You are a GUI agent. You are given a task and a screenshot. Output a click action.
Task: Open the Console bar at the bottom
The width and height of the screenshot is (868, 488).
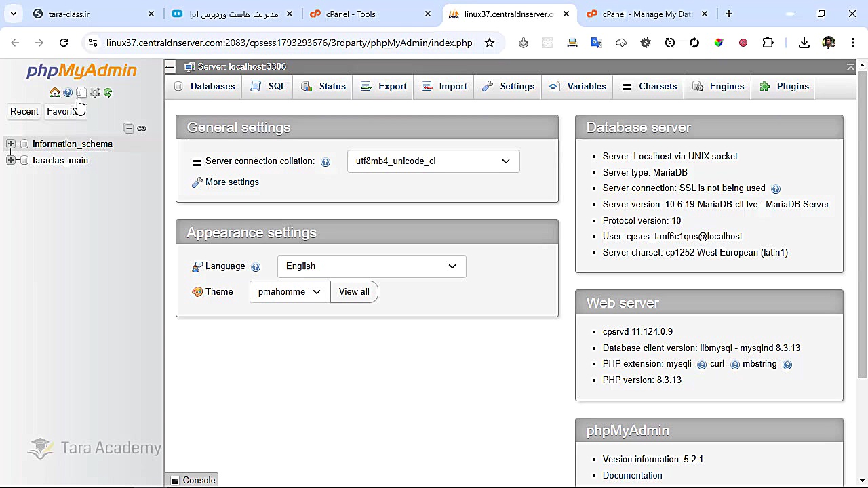pyautogui.click(x=193, y=480)
